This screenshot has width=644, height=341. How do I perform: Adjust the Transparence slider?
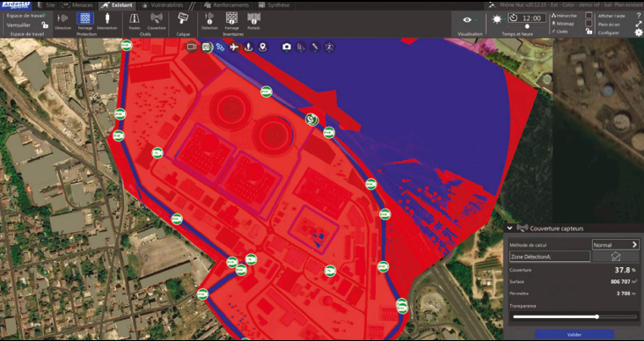point(574,316)
